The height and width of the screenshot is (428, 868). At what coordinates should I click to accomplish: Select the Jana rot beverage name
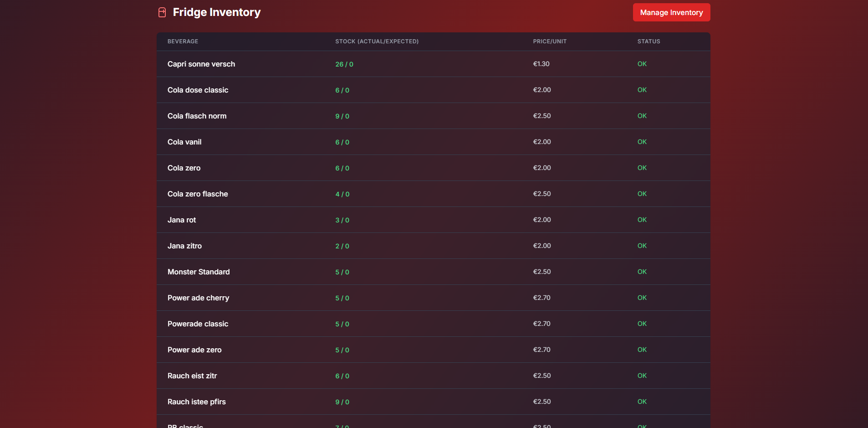(182, 220)
